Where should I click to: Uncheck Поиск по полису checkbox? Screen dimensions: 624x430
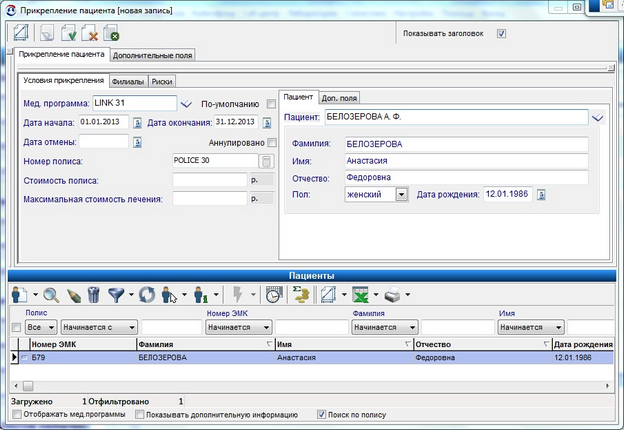[x=322, y=414]
